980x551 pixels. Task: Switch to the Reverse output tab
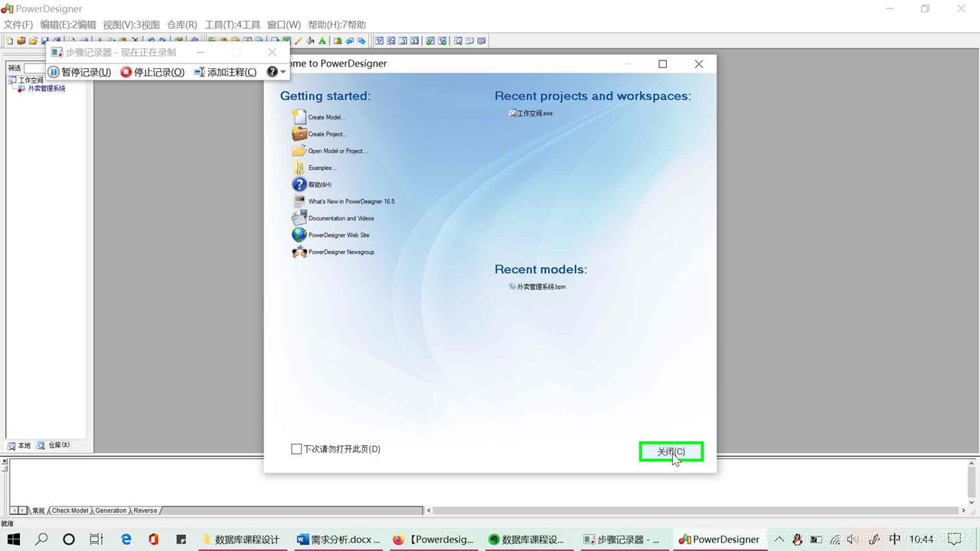[x=145, y=510]
